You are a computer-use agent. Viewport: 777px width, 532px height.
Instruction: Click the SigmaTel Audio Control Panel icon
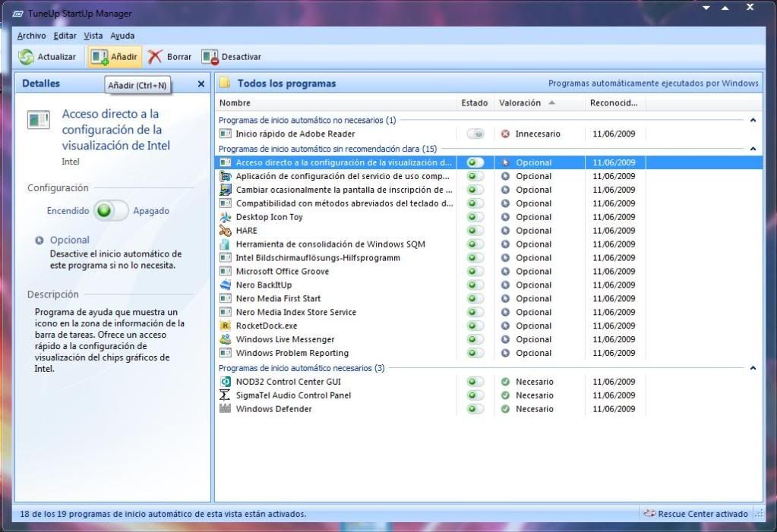coord(226,395)
